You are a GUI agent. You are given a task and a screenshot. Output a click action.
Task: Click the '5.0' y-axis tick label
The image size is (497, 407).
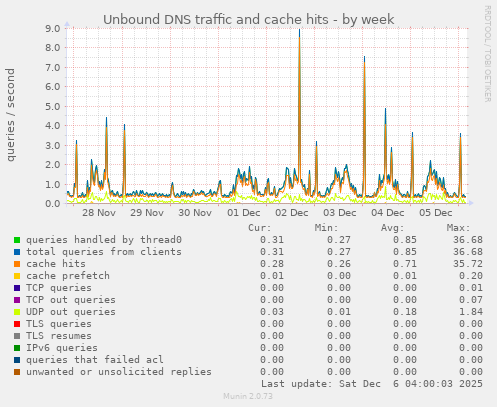point(52,106)
